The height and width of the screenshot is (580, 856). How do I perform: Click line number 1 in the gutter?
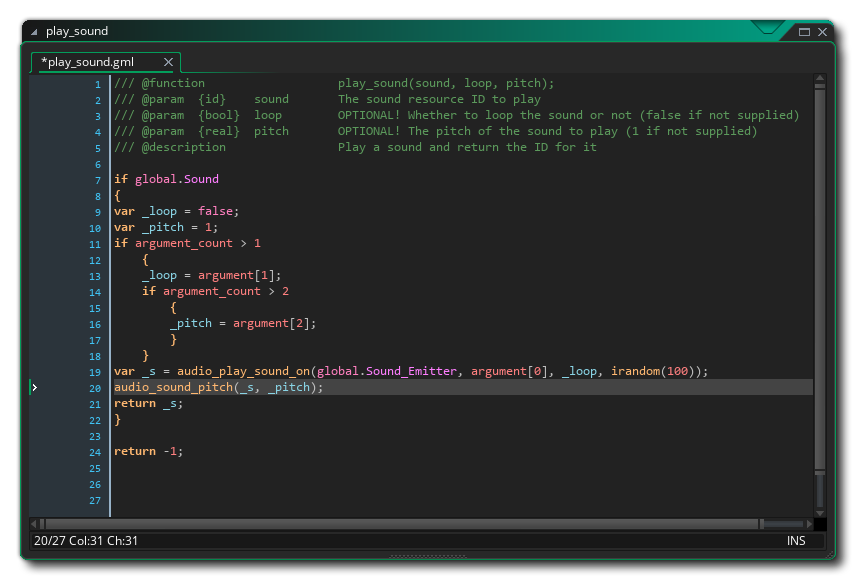click(98, 85)
